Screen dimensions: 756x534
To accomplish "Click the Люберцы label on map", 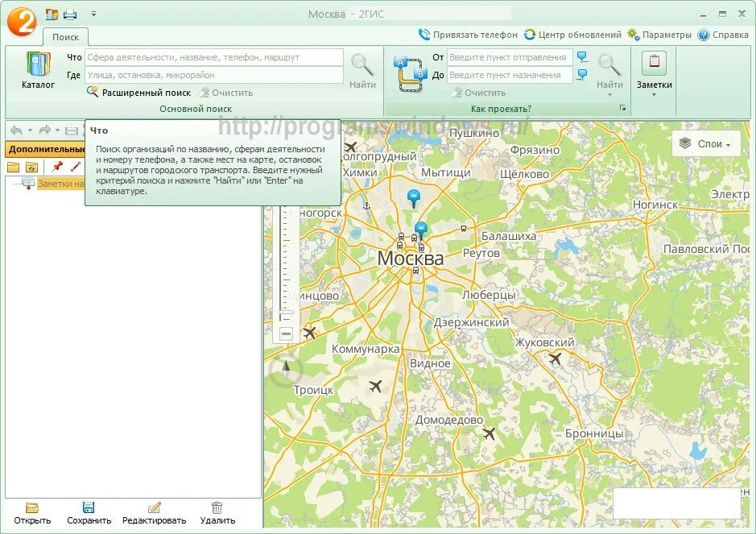I will click(489, 294).
